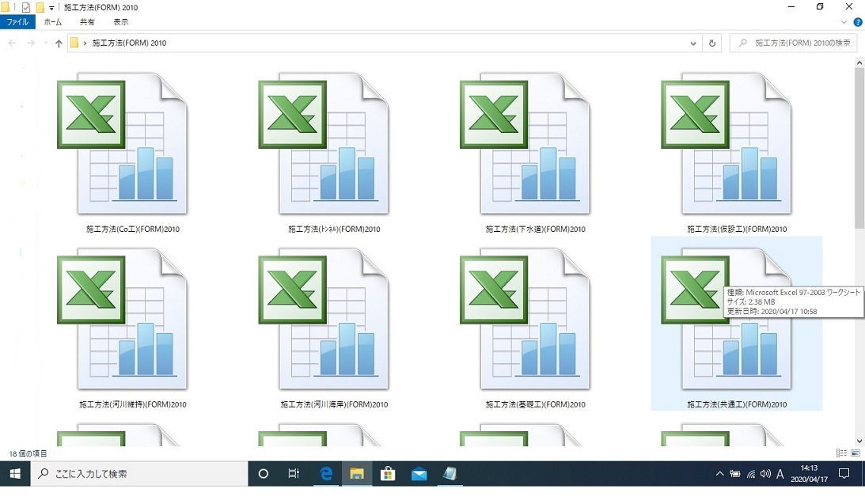The height and width of the screenshot is (504, 865).
Task: Click the vertical scrollbar thumb
Action: (859, 148)
